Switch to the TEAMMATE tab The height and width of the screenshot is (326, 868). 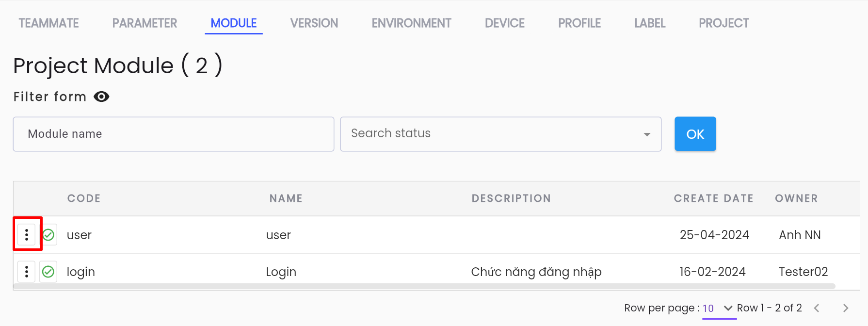point(48,23)
